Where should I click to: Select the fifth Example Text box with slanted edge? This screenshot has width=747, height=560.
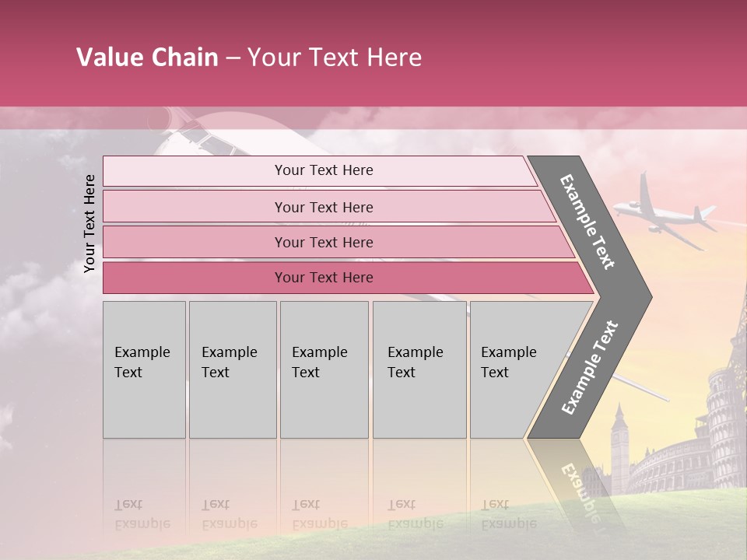[514, 369]
